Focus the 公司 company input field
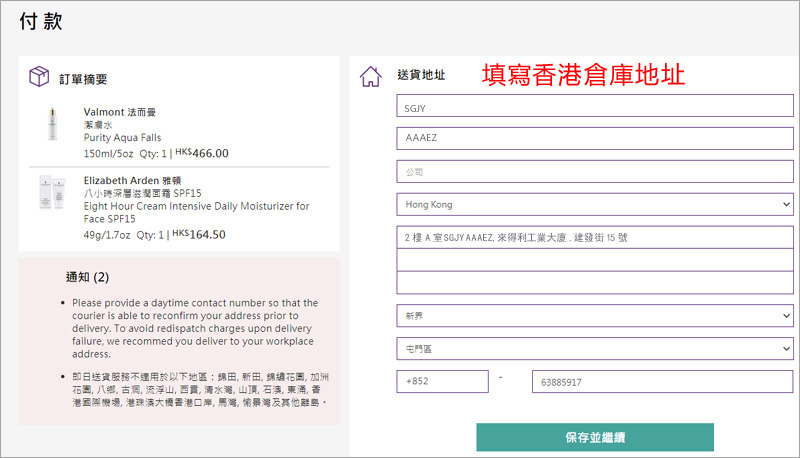 pyautogui.click(x=594, y=172)
